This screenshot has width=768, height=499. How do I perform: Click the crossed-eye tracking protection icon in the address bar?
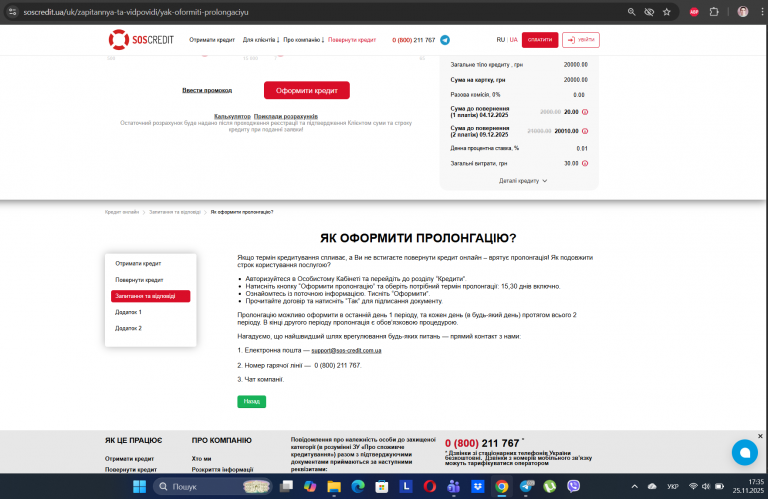[649, 12]
